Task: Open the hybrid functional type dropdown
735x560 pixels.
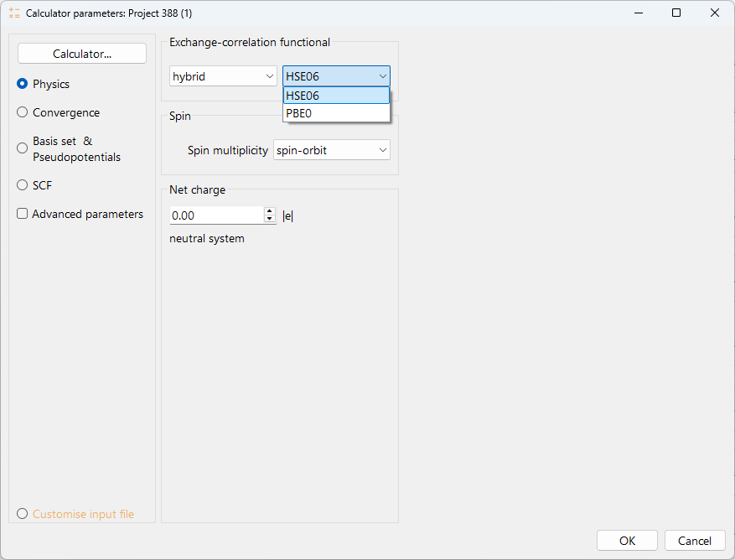Action: click(223, 76)
